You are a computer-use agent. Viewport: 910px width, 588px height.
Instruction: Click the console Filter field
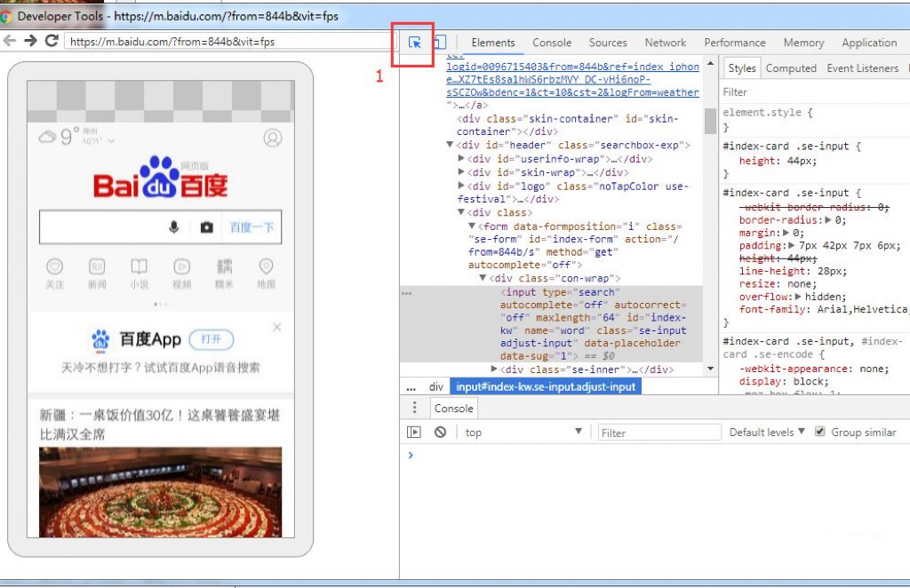coord(659,433)
